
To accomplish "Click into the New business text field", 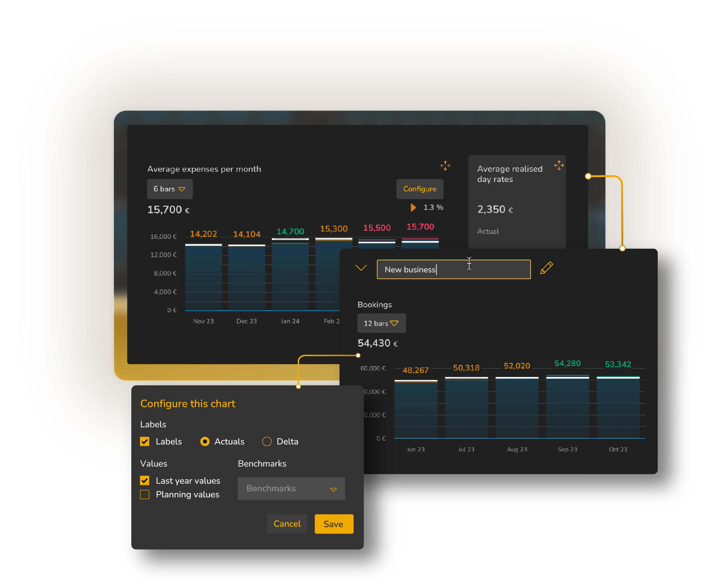I will (453, 270).
